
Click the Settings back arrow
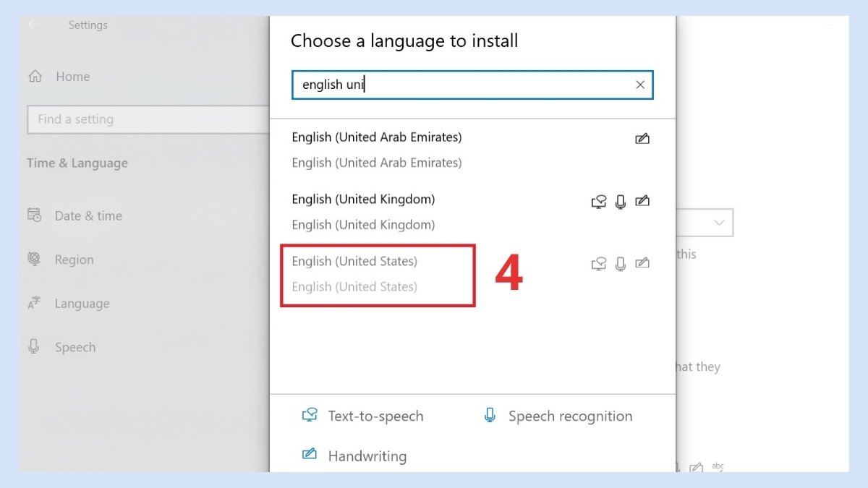click(x=34, y=24)
